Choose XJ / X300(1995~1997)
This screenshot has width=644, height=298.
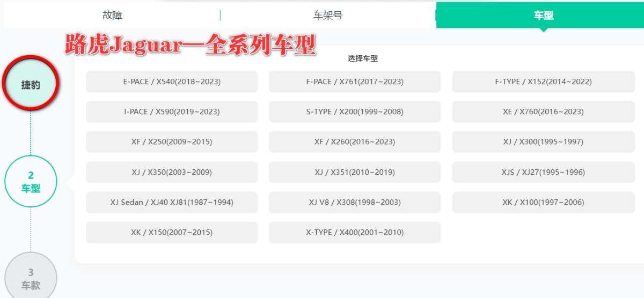click(543, 142)
